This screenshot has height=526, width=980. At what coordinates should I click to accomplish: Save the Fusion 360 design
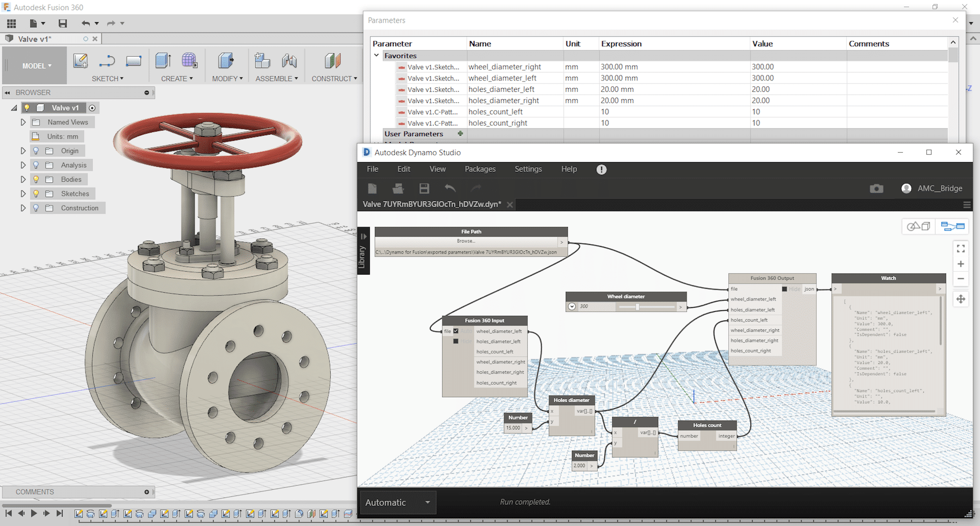62,23
